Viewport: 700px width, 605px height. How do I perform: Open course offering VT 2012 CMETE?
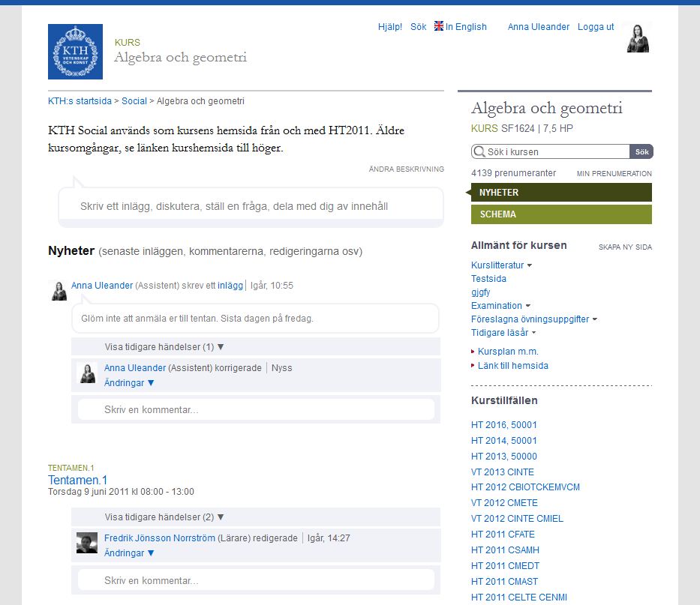coord(504,503)
